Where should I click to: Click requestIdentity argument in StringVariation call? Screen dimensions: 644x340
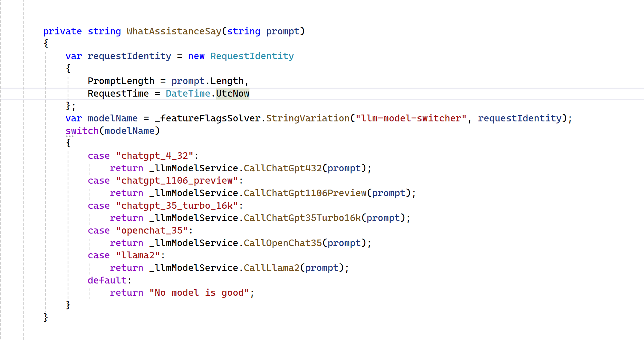(x=520, y=118)
